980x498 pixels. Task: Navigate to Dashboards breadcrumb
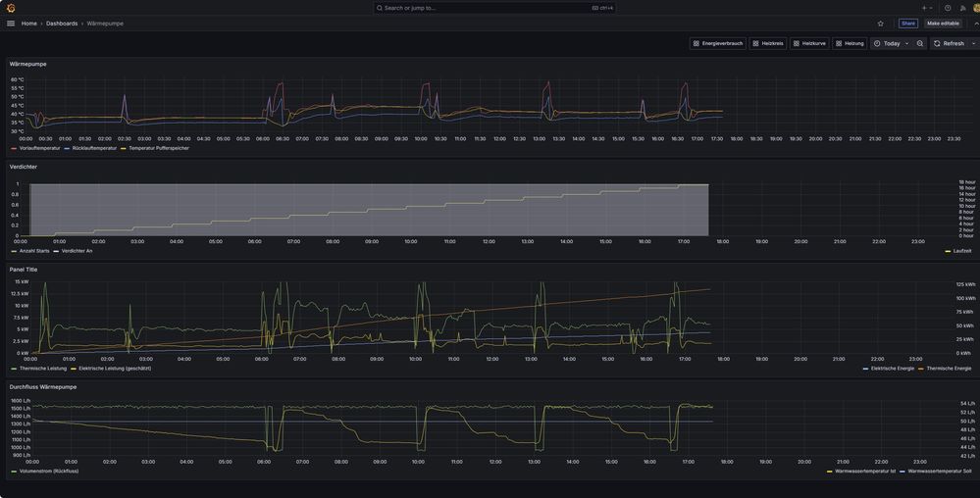pyautogui.click(x=62, y=24)
